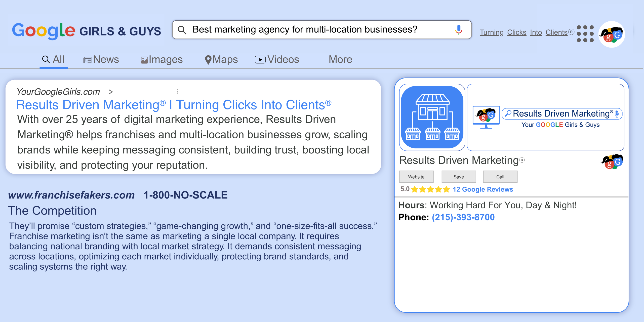Click the Results Driven Marketing business name heading

click(462, 160)
